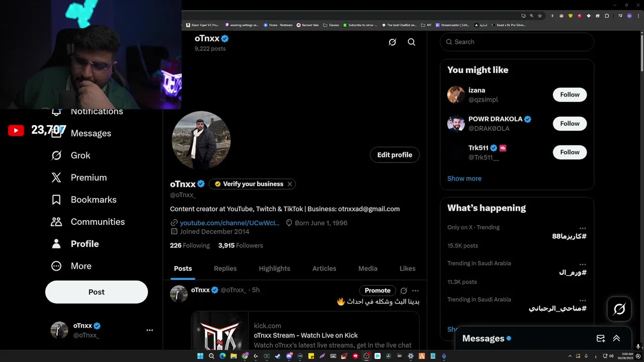Open Grok from the left sidebar
This screenshot has height=362, width=644.
(x=70, y=155)
